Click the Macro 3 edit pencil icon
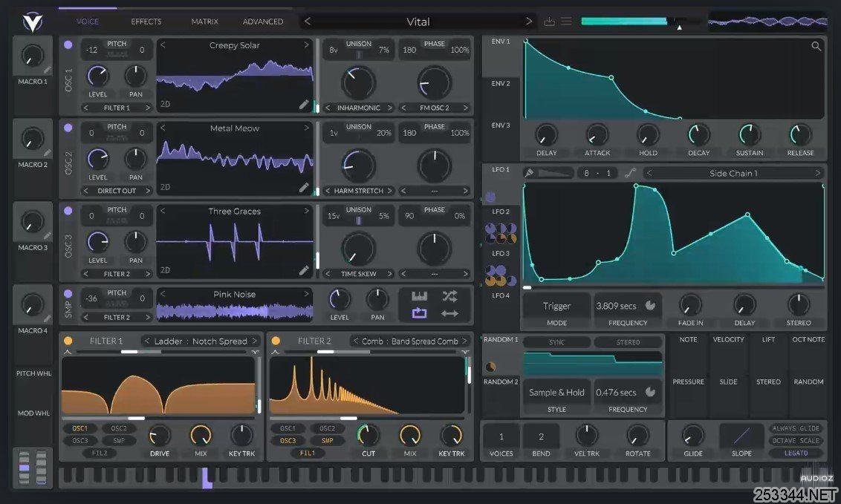Viewport: 841px width, 504px height. click(x=48, y=235)
